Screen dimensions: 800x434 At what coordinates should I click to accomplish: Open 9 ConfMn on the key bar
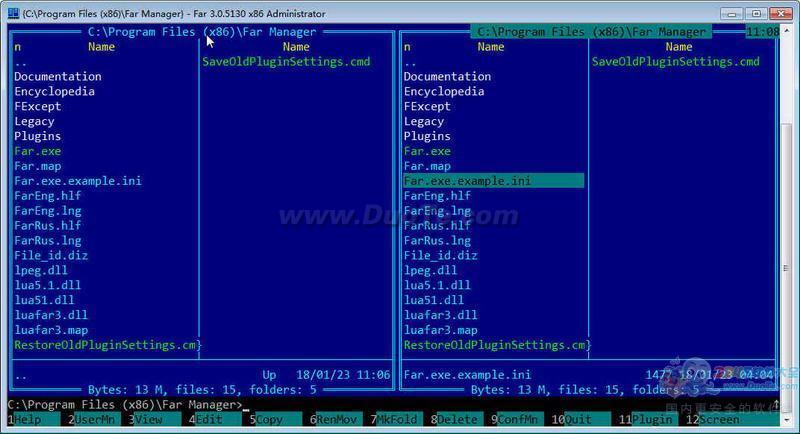point(516,419)
